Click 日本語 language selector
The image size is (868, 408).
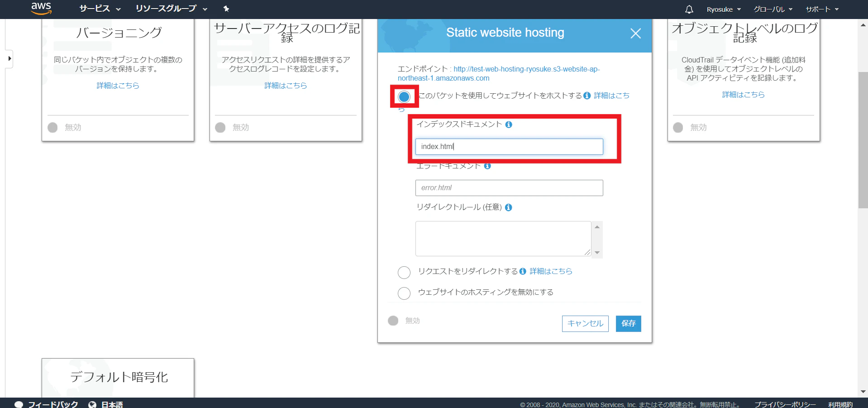[112, 404]
